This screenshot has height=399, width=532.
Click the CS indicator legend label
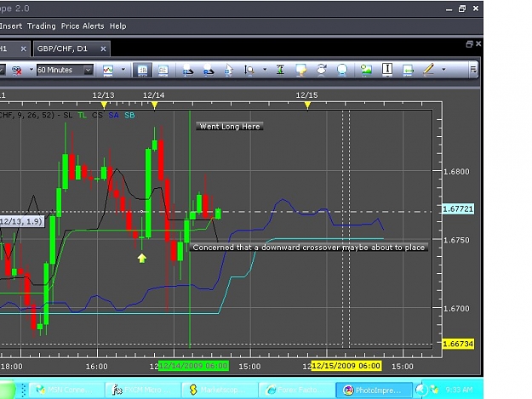[97, 115]
